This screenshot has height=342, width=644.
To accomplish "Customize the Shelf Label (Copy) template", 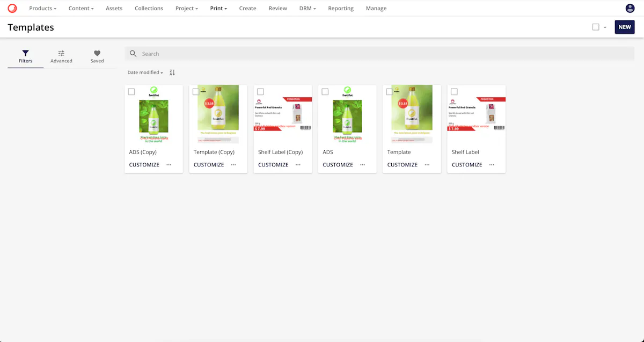I will [x=273, y=165].
